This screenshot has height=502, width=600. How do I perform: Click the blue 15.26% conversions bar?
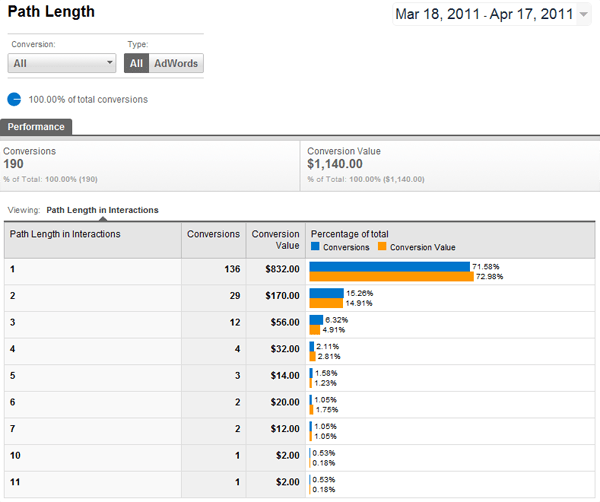(326, 293)
